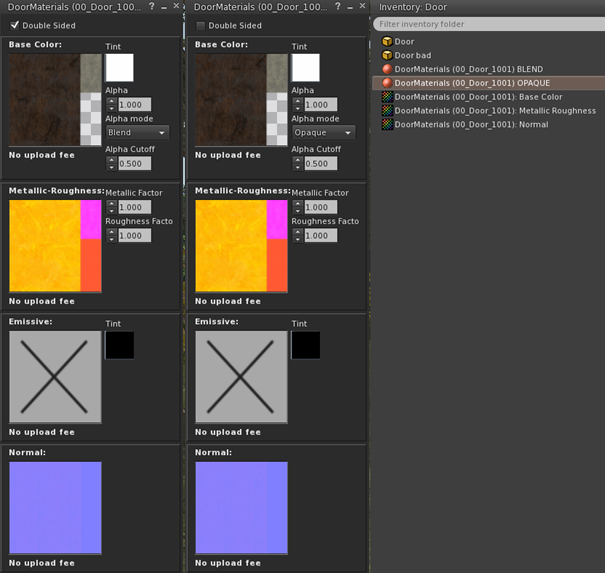Click the Base Color texture item icon
605x573 pixels.
(x=387, y=97)
